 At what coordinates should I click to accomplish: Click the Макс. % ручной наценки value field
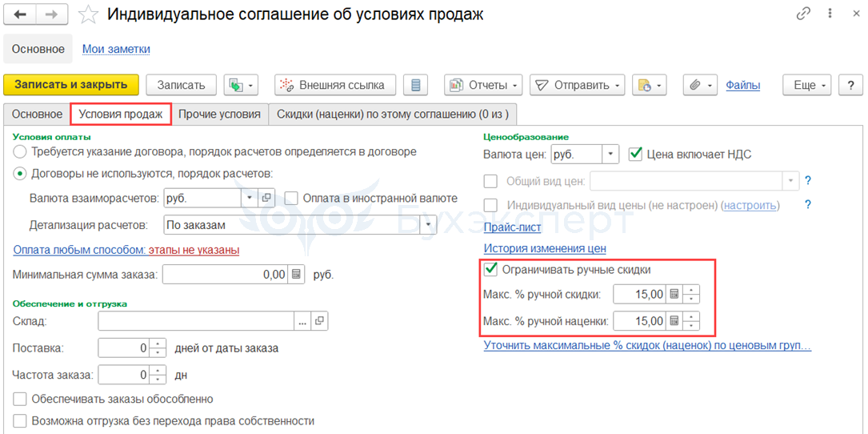click(639, 321)
